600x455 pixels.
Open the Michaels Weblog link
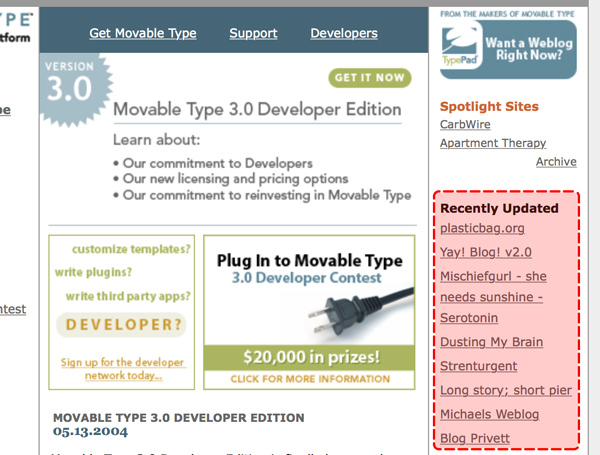[489, 414]
